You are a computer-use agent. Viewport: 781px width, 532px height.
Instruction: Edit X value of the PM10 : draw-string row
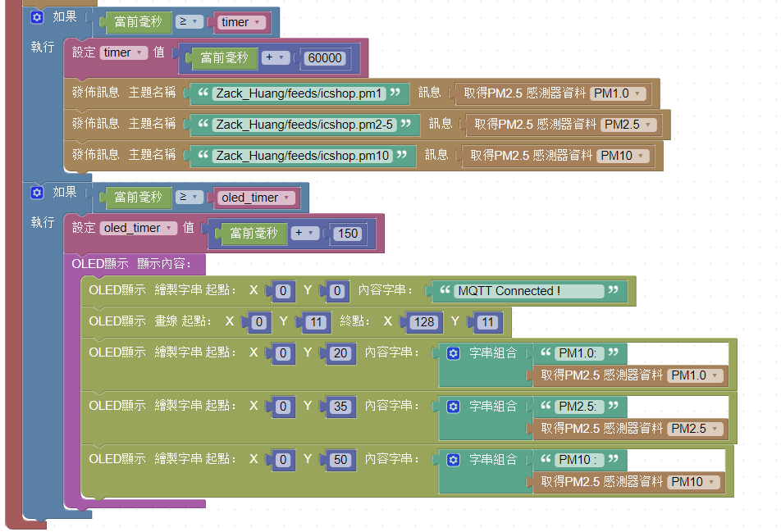point(283,460)
